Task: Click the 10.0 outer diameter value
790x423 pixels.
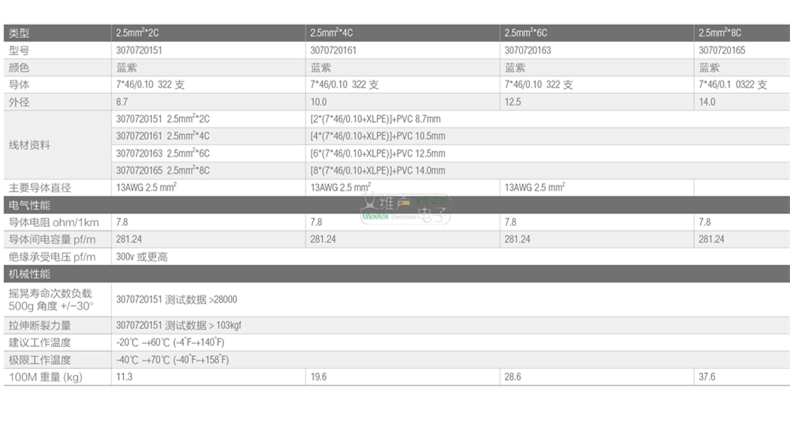Action: (x=318, y=102)
